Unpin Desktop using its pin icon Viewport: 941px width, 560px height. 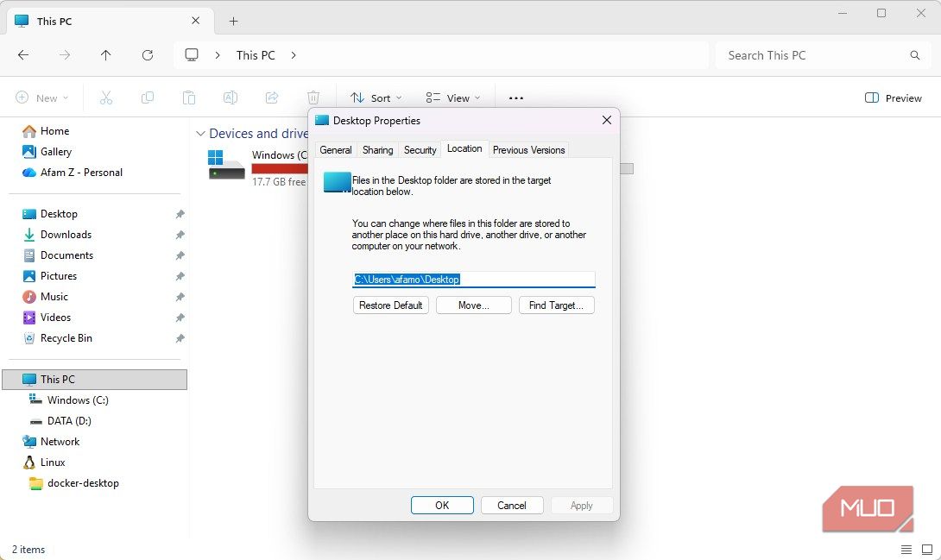[x=180, y=214]
